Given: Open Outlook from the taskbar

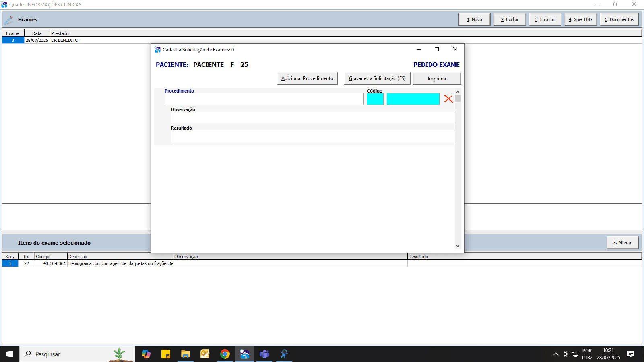Looking at the screenshot, I should (205, 354).
